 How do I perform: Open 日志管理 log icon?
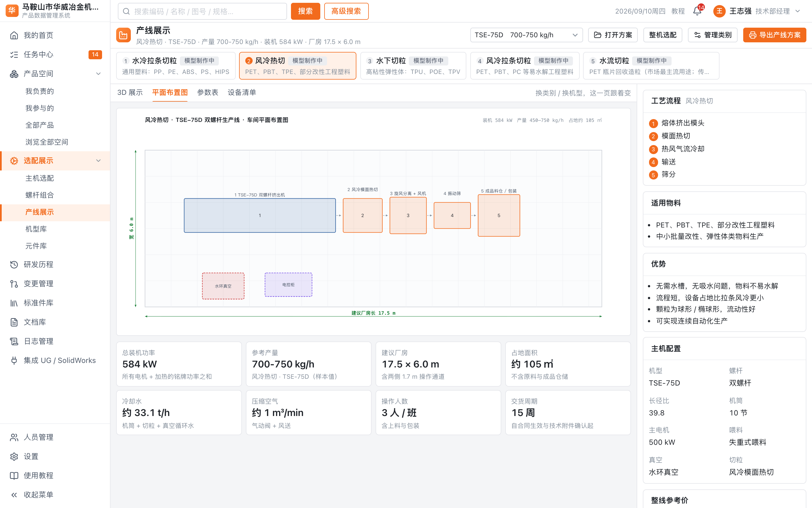[x=14, y=341]
